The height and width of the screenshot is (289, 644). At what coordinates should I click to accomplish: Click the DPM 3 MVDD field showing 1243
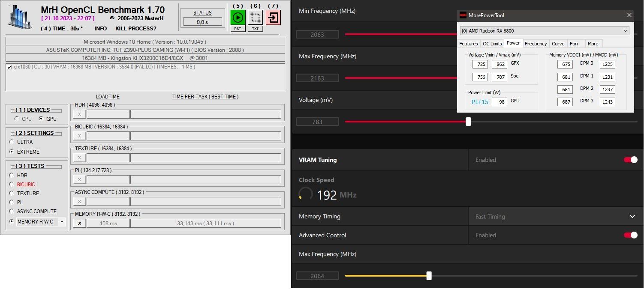pos(607,102)
